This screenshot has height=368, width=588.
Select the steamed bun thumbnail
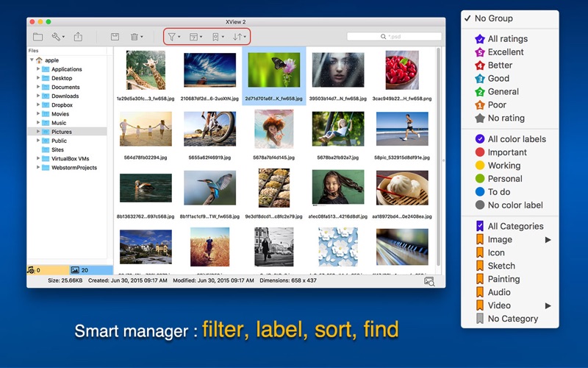pyautogui.click(x=402, y=188)
